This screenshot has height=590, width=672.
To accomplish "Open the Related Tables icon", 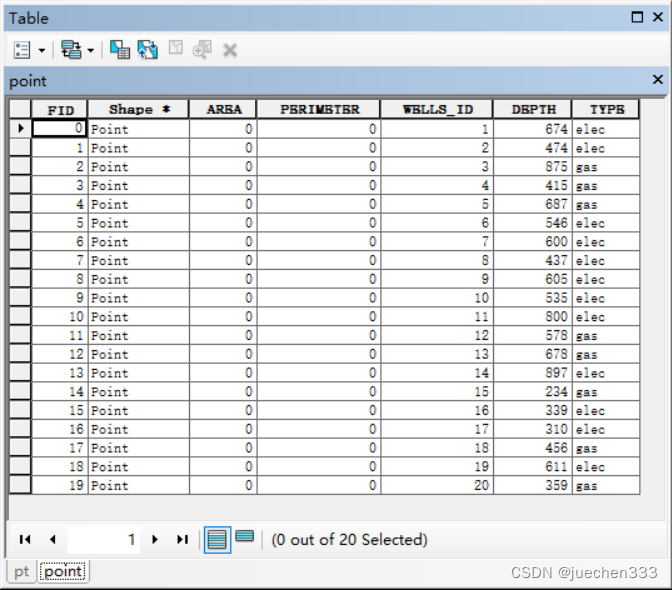I will pos(71,50).
